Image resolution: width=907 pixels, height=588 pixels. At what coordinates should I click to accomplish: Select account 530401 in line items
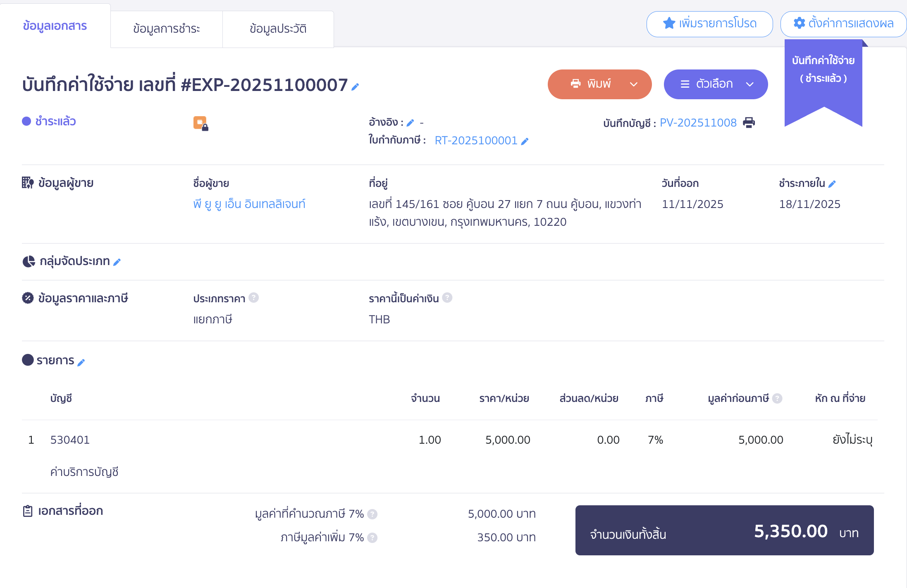pos(70,440)
